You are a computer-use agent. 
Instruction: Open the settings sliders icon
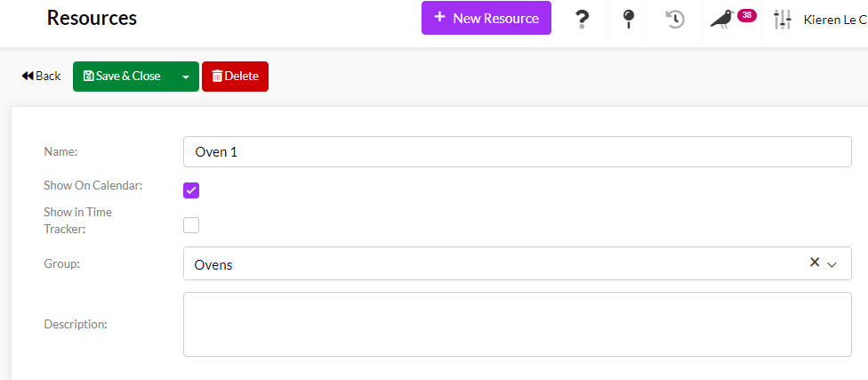[783, 20]
